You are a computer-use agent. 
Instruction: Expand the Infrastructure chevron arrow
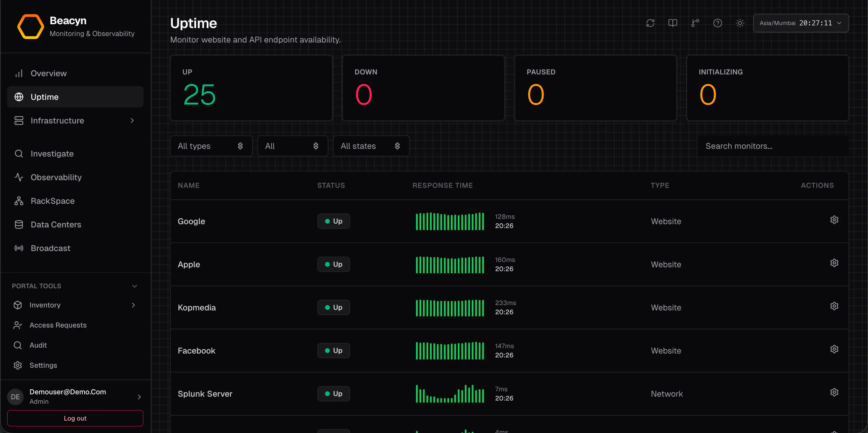pos(132,121)
